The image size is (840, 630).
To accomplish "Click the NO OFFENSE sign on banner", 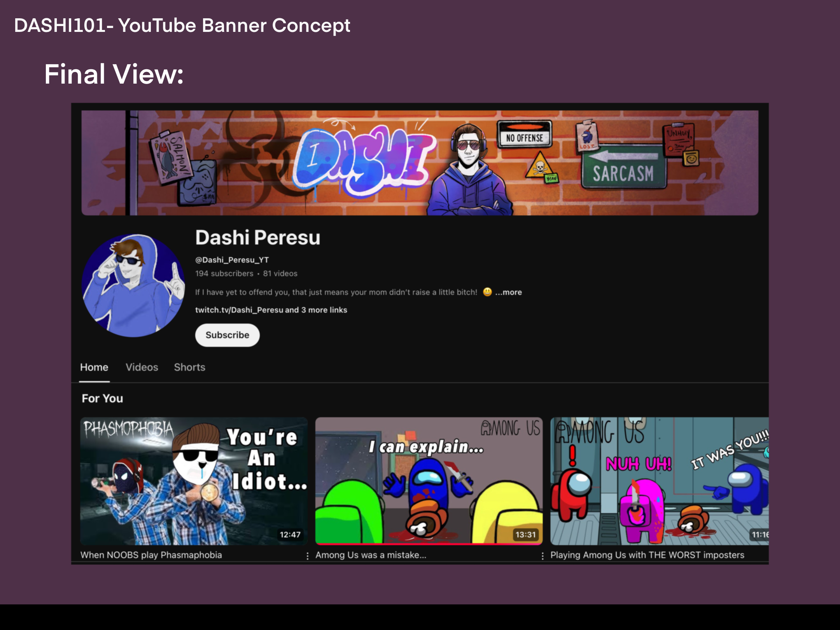I will click(x=525, y=134).
